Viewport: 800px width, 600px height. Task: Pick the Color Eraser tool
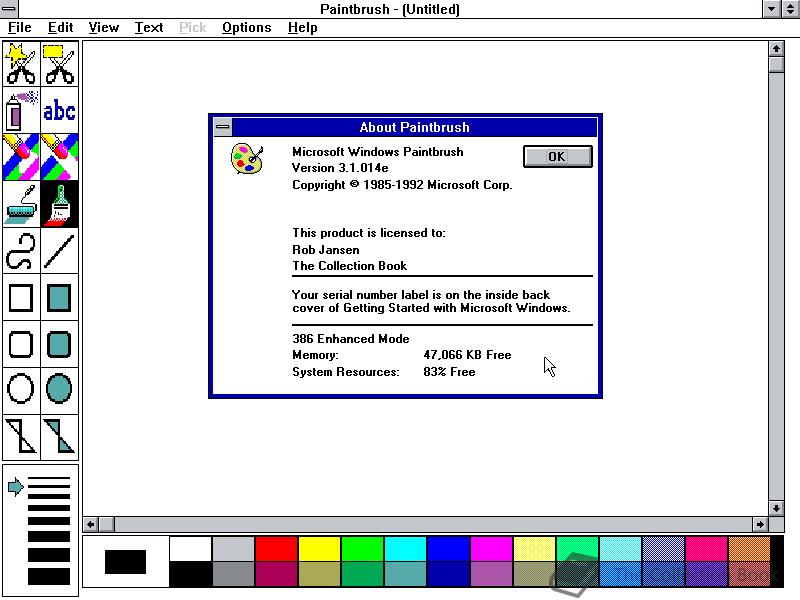coord(21,157)
